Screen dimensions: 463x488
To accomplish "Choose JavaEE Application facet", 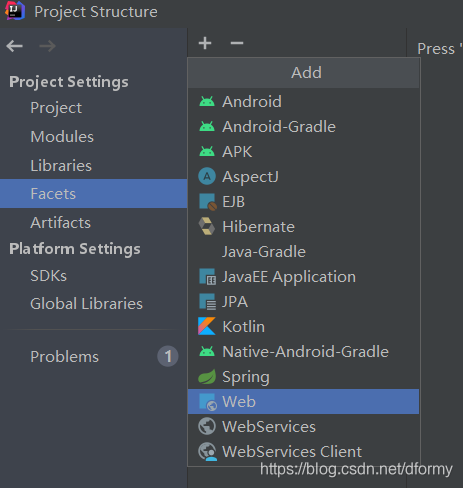I will pos(303,276).
